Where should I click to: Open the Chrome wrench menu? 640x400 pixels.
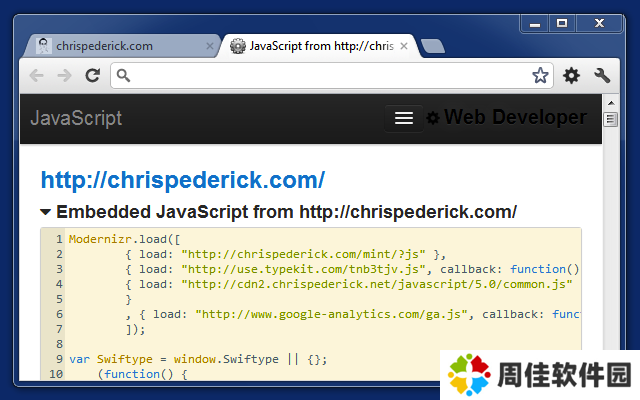click(x=602, y=75)
